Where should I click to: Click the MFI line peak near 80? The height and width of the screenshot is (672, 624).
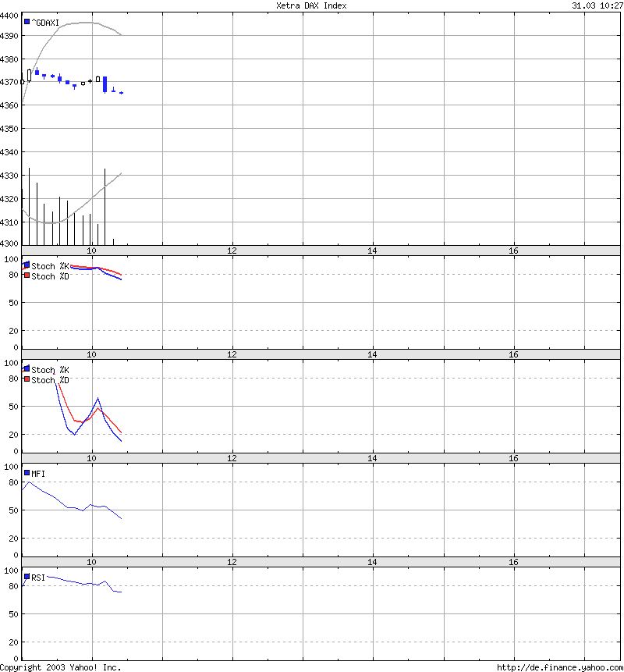point(29,482)
